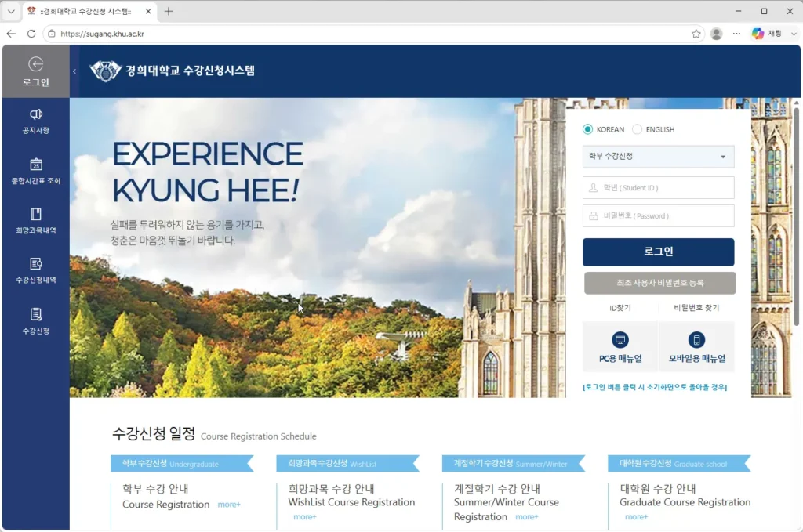Go back with the browser back arrow

[x=11, y=34]
